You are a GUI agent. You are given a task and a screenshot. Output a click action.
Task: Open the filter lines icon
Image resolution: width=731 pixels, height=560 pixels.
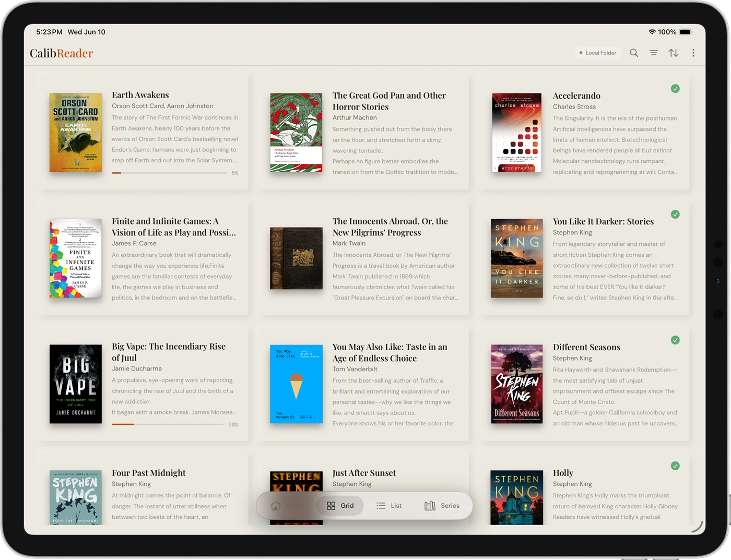pos(654,53)
